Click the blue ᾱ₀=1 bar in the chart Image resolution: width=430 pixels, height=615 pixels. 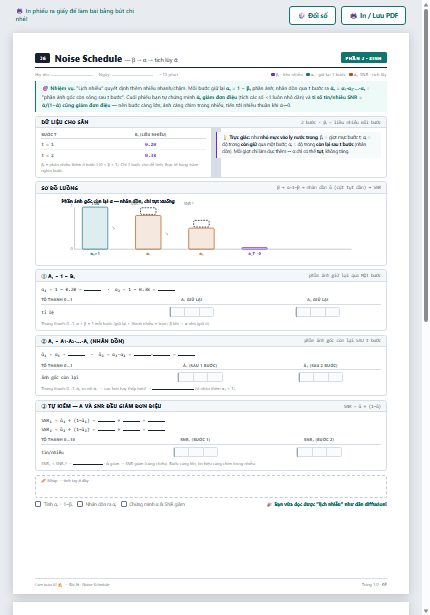click(95, 228)
